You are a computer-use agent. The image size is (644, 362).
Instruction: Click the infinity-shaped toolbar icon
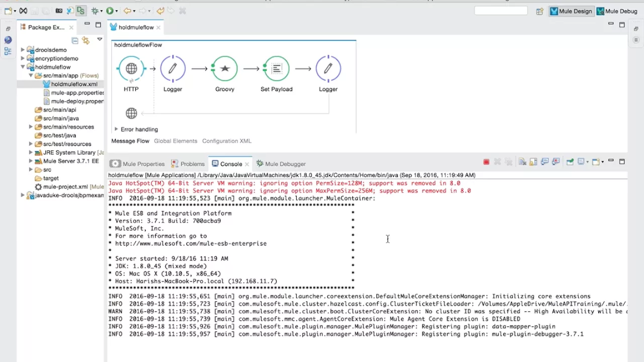[x=23, y=11]
